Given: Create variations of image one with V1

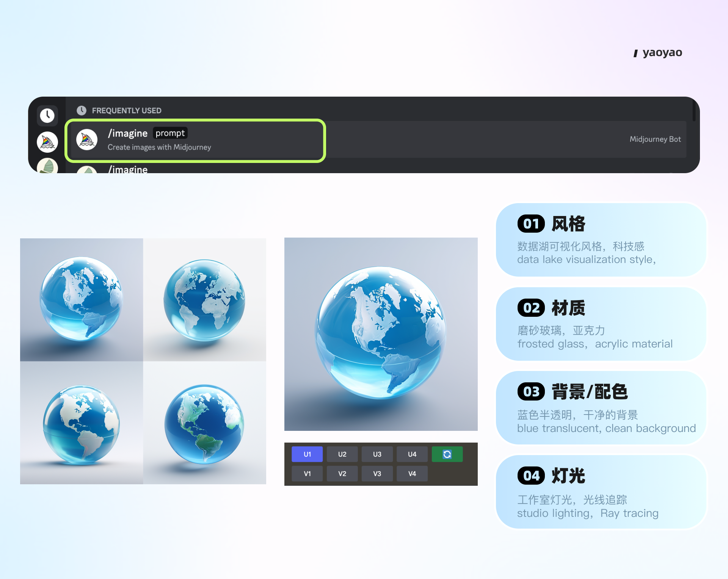Looking at the screenshot, I should coord(307,474).
